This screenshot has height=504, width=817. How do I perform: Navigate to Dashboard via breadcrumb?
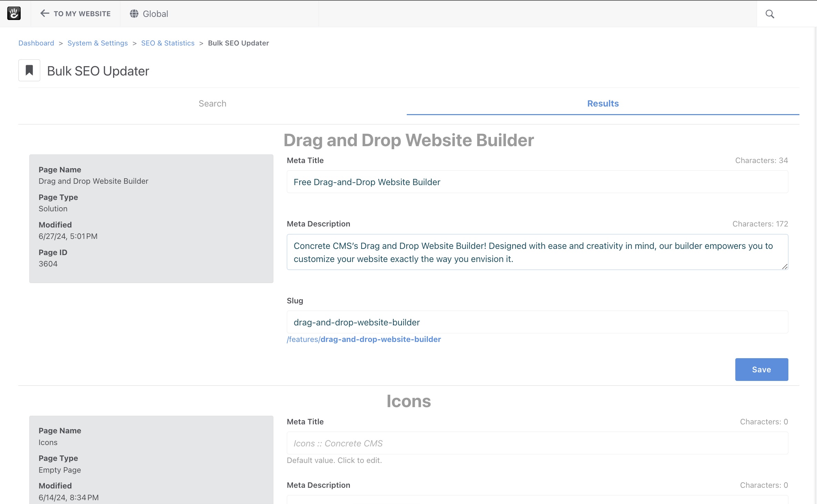click(x=36, y=43)
